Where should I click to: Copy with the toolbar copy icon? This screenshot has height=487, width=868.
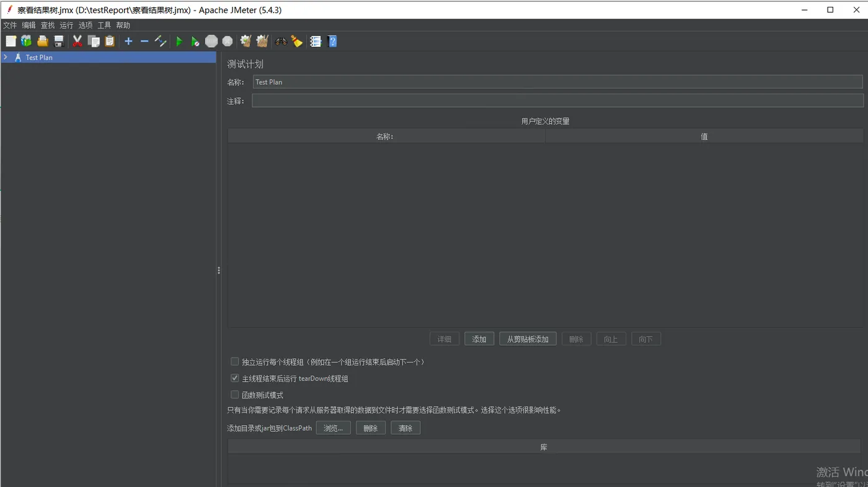coord(94,42)
